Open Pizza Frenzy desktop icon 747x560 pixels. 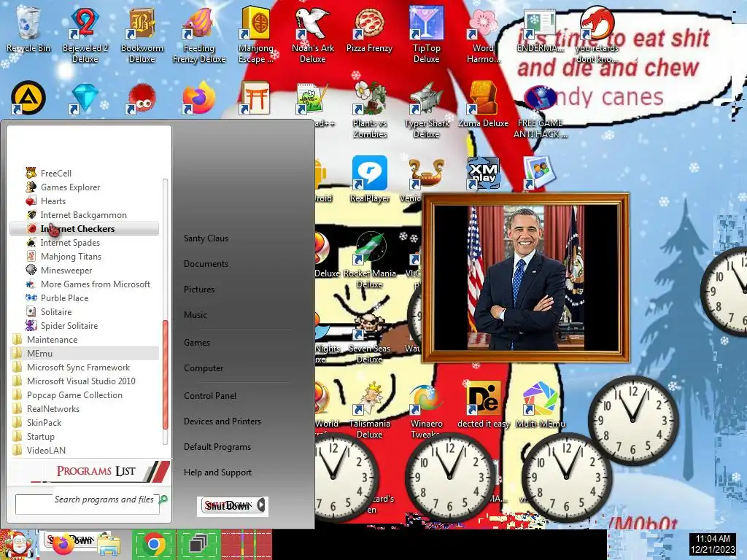(x=369, y=29)
